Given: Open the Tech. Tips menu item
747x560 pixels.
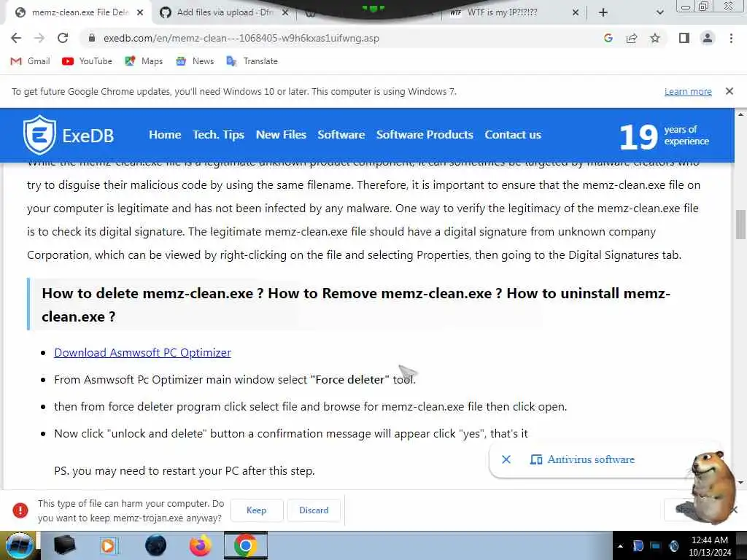Looking at the screenshot, I should click(x=218, y=135).
